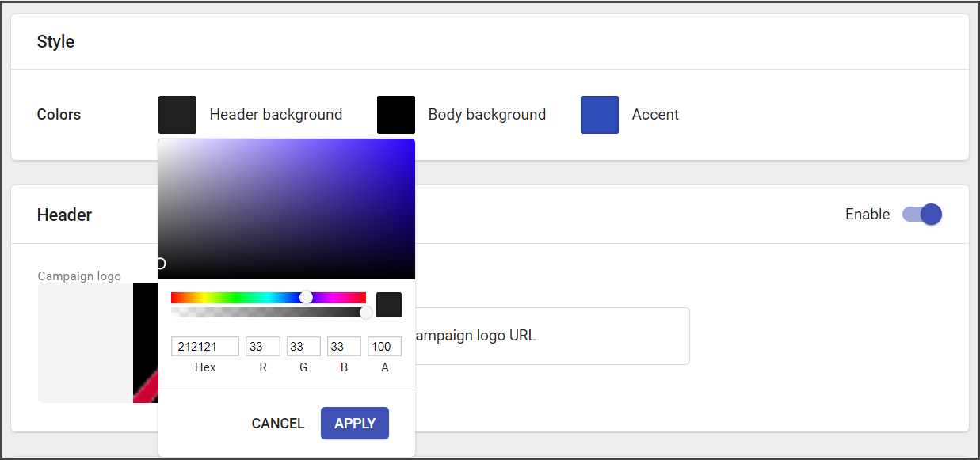The height and width of the screenshot is (460, 980).
Task: Open the Header background color swatch
Action: click(177, 115)
